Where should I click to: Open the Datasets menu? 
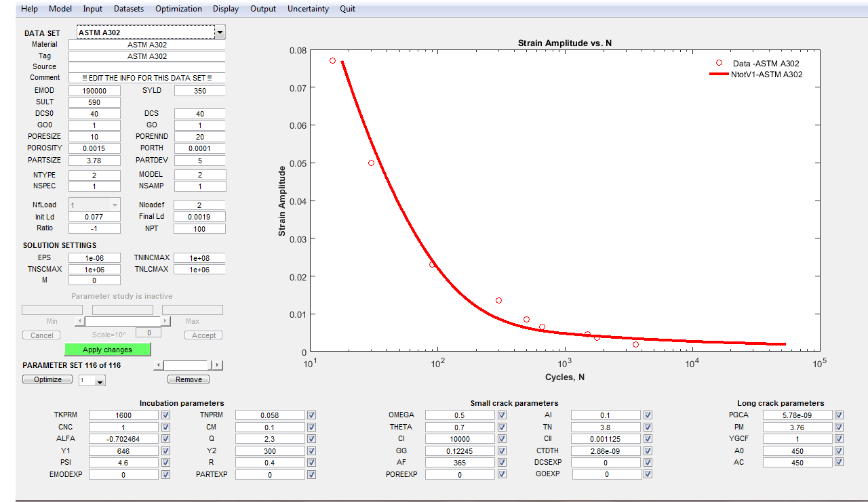129,9
